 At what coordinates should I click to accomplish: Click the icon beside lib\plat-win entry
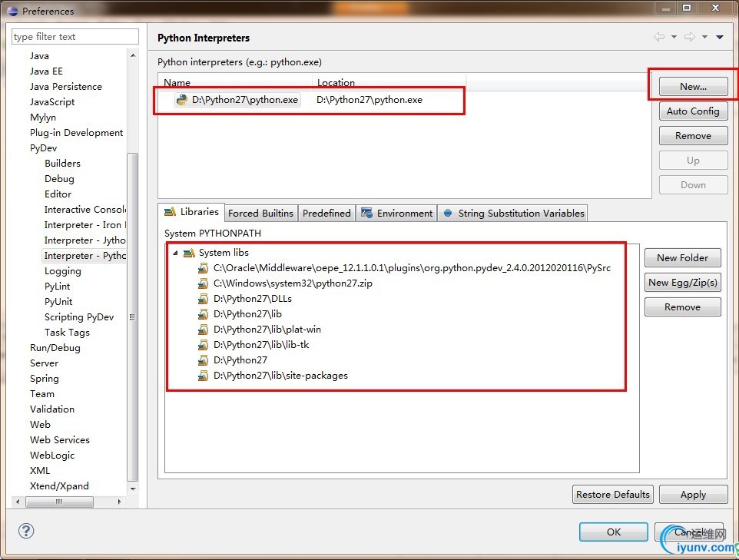point(203,330)
